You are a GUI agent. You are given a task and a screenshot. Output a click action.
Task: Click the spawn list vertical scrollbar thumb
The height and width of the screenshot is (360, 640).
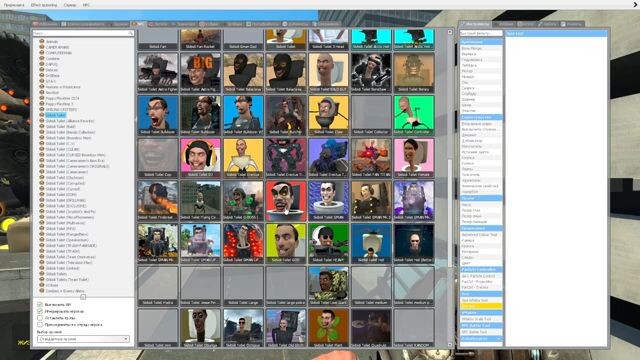pyautogui.click(x=450, y=212)
